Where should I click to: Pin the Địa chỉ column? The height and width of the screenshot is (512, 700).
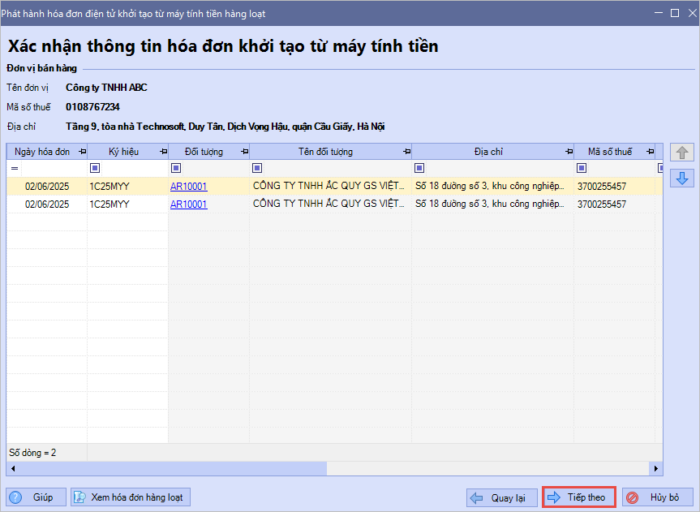click(x=567, y=152)
